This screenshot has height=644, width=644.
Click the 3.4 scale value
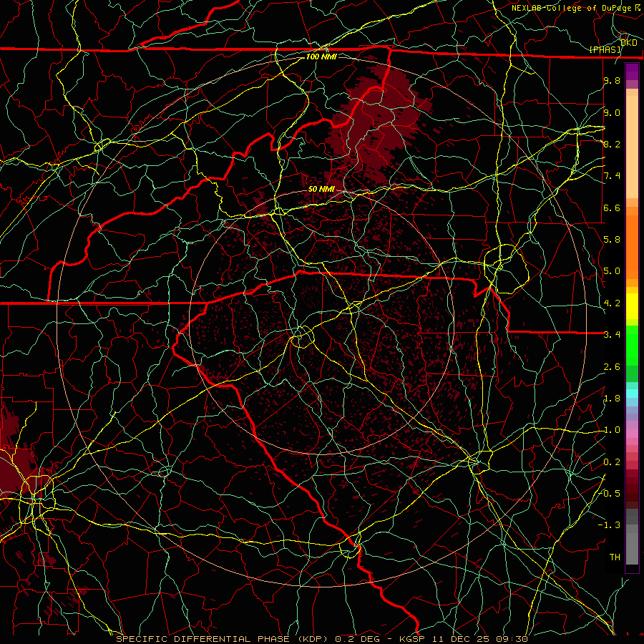pyautogui.click(x=612, y=335)
